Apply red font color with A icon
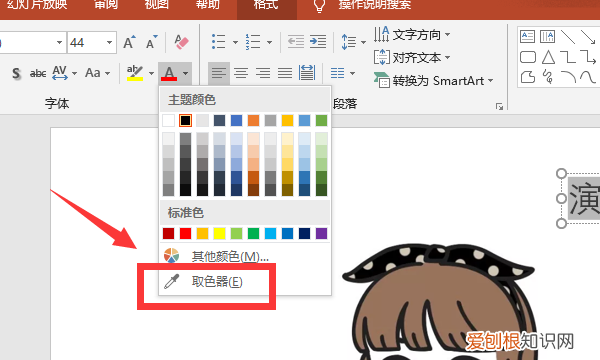Image resolution: width=600 pixels, height=360 pixels. pos(169,73)
